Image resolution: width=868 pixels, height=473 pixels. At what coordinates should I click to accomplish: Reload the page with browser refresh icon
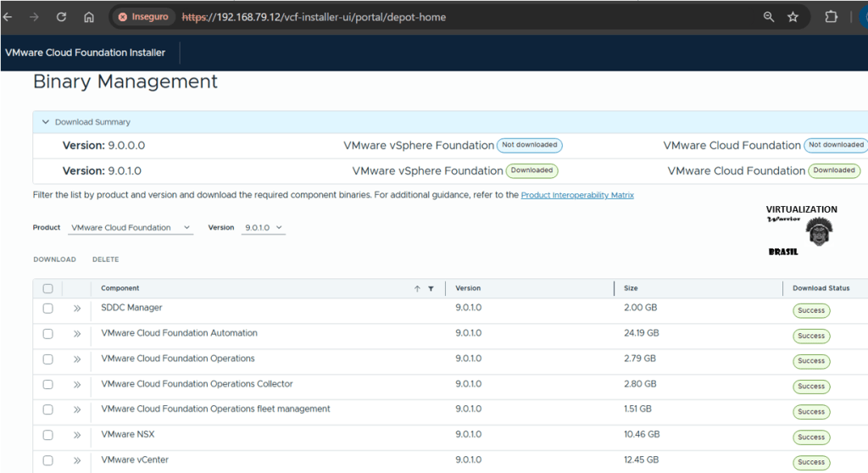tap(61, 17)
